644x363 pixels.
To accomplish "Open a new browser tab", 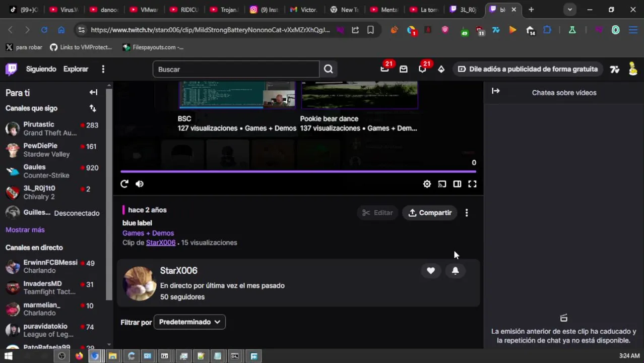I will [x=531, y=10].
